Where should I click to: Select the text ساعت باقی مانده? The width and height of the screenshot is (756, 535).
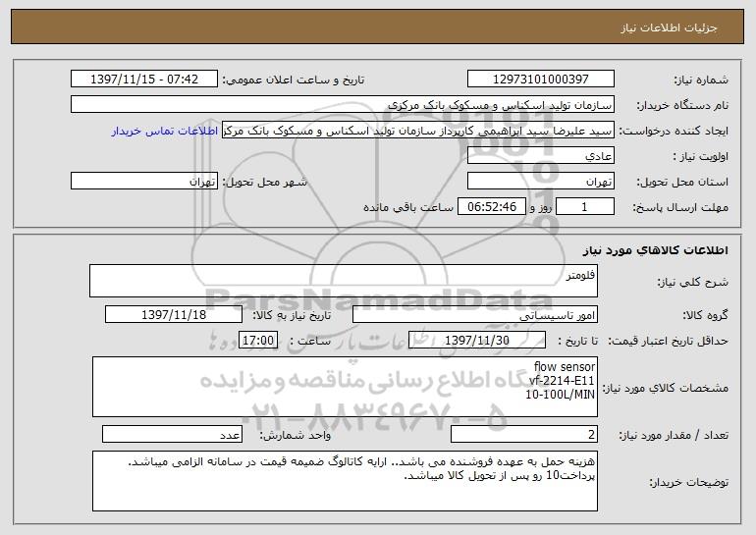coord(407,207)
